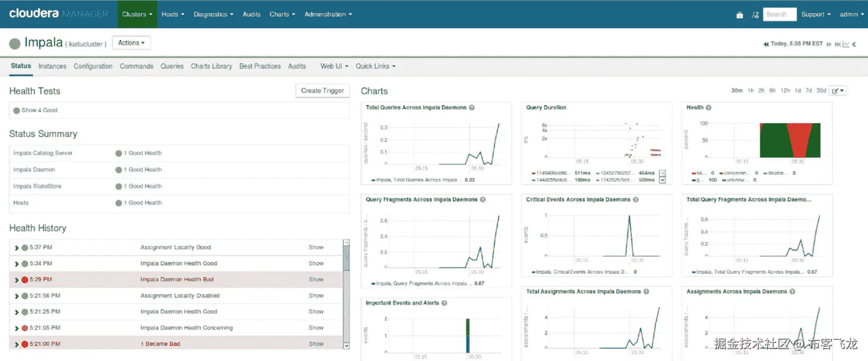Click help icon beside Critical Events Across Impala Daemons
The height and width of the screenshot is (361, 868).
coord(636,200)
